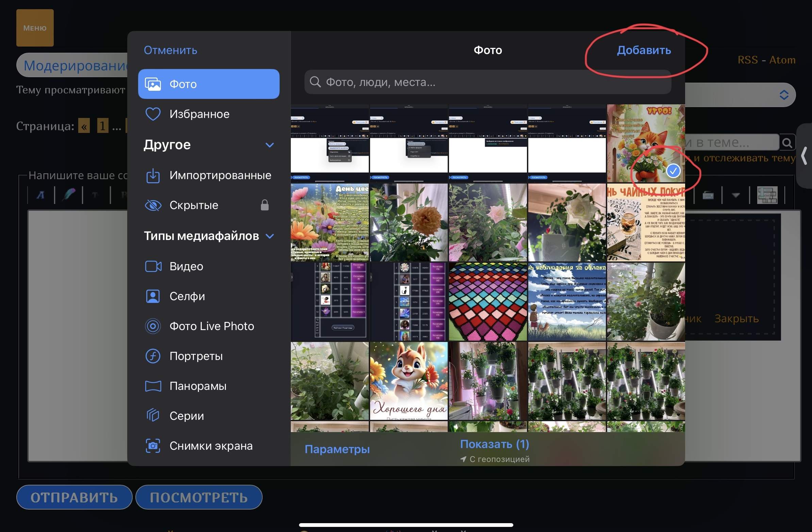Select the tea purchase text poster thumbnail
The height and width of the screenshot is (532, 812).
click(x=646, y=222)
